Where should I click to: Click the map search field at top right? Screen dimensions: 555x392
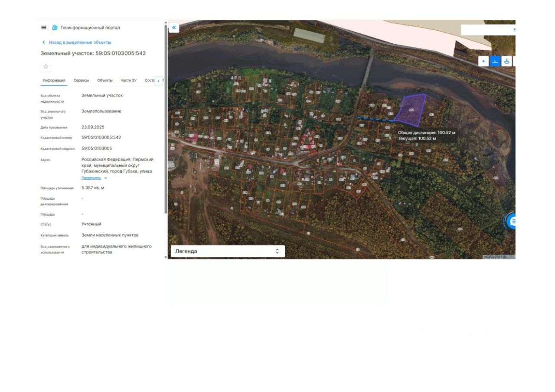(x=488, y=30)
